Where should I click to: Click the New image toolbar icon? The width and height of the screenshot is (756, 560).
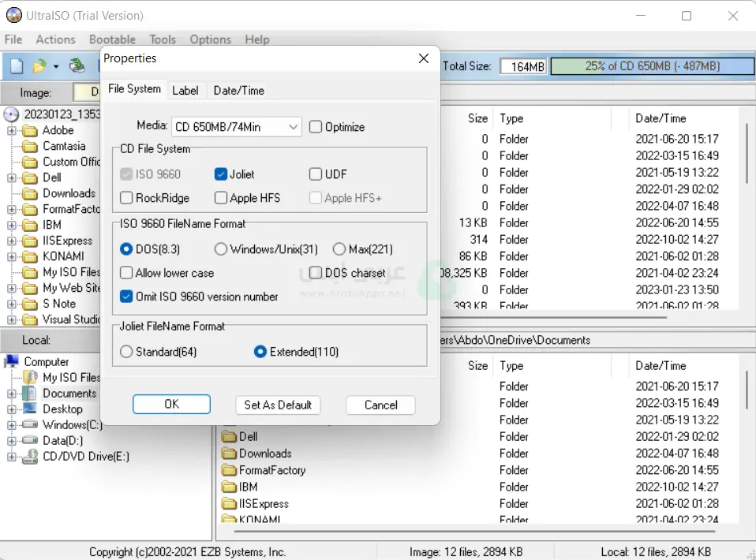click(x=17, y=66)
